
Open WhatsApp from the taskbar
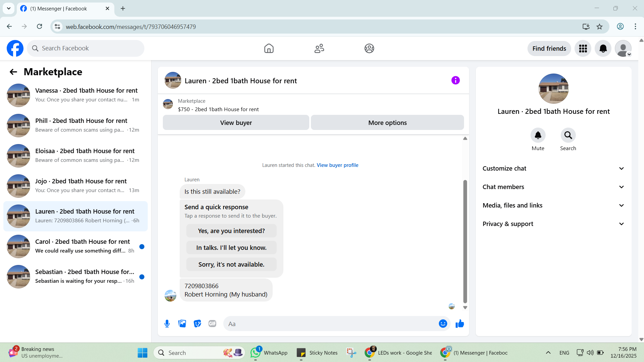(269, 353)
